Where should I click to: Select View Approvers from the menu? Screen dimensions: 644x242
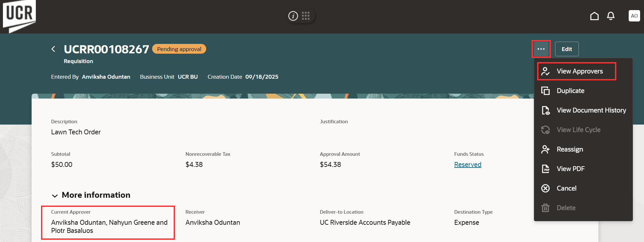pyautogui.click(x=580, y=71)
